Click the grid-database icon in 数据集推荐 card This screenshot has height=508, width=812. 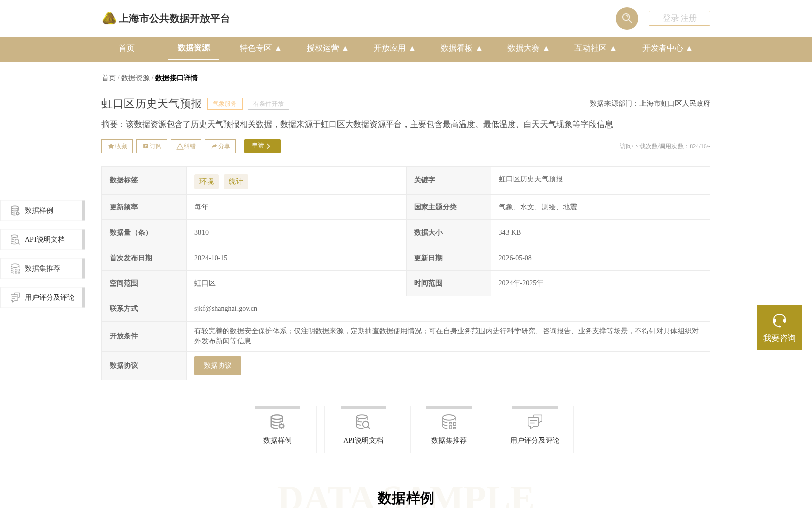(449, 422)
